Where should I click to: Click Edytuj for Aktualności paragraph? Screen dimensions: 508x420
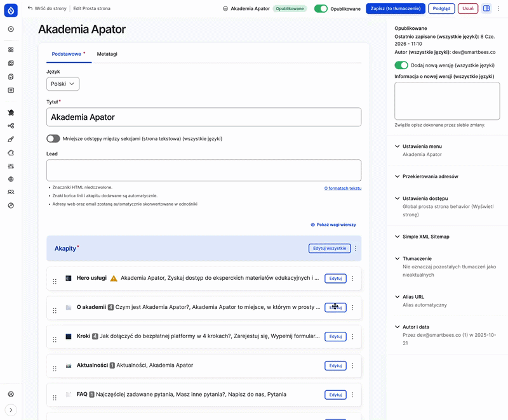pyautogui.click(x=335, y=365)
